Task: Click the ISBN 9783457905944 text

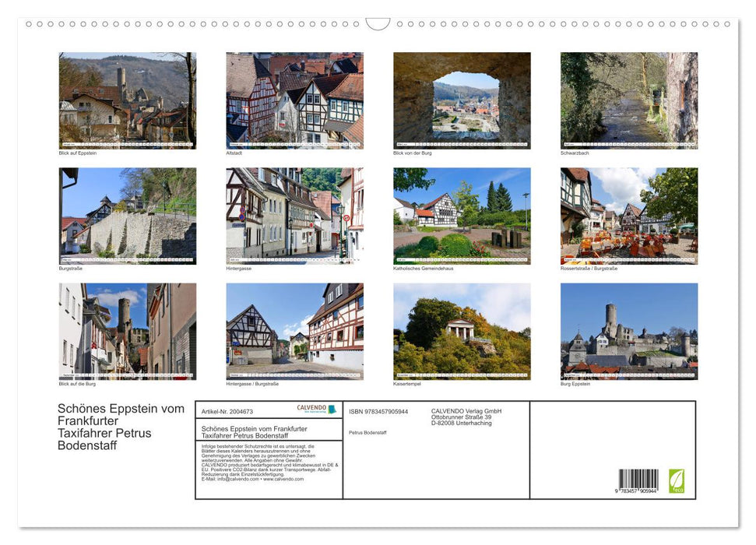Action: (x=378, y=411)
